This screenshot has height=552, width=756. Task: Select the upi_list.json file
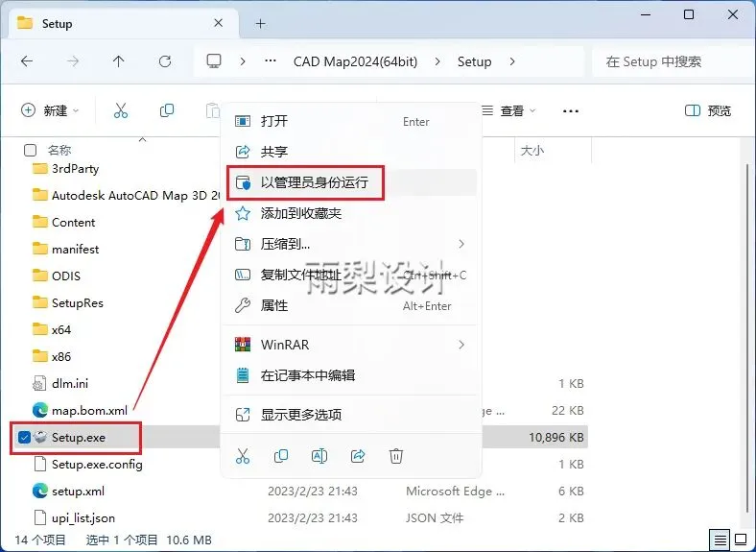coord(74,518)
